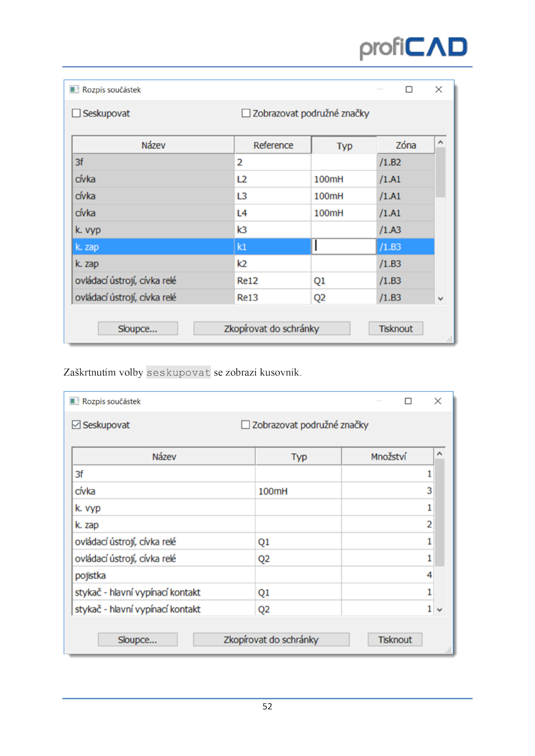
Task: Click 100mH cell in lower table
Action: (299, 491)
